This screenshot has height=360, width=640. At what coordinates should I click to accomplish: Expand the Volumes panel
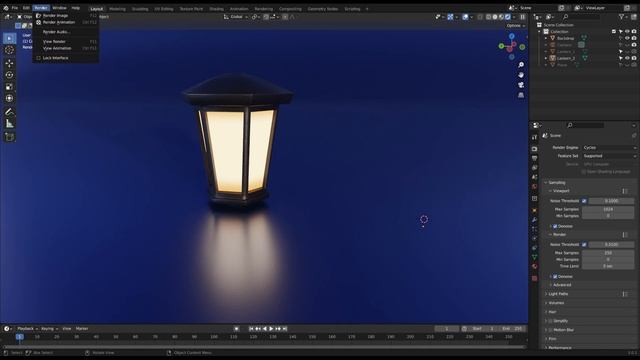tap(556, 303)
